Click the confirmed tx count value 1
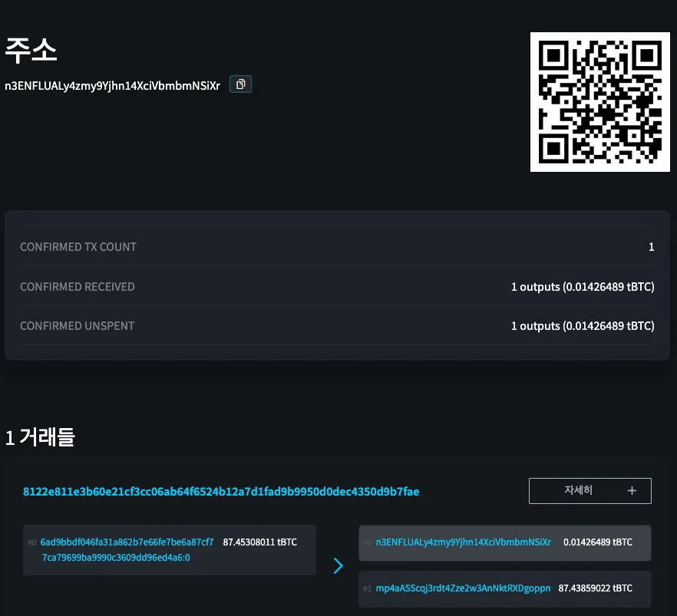The image size is (677, 616). pyautogui.click(x=651, y=247)
